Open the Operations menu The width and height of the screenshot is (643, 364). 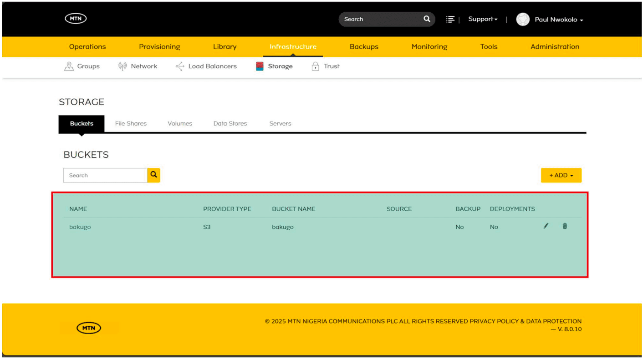(87, 46)
